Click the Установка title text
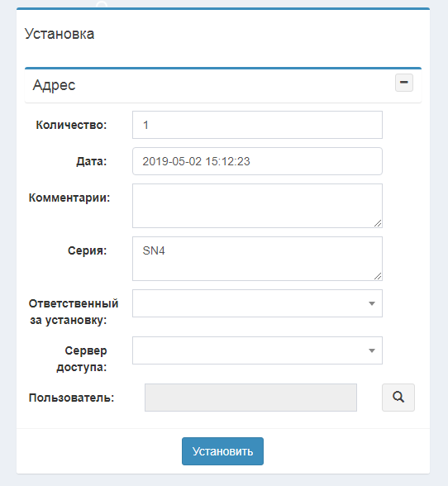This screenshot has height=486, width=448. [x=60, y=34]
